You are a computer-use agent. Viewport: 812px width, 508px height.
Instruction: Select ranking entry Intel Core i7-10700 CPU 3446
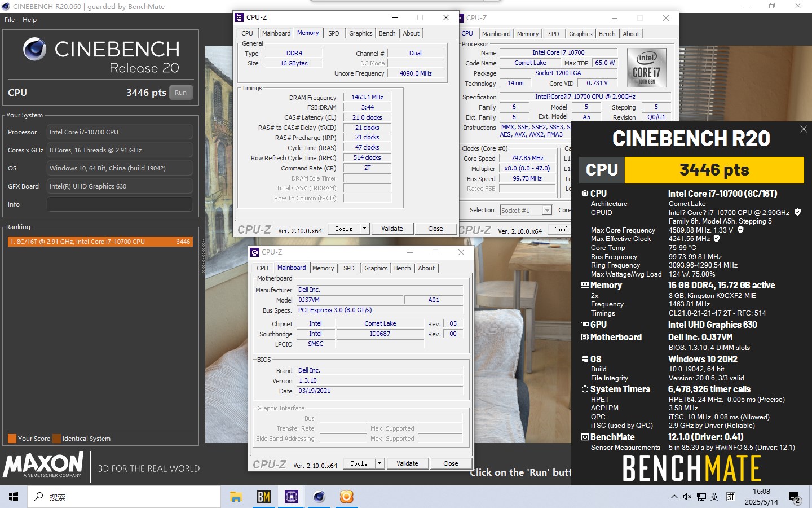(x=100, y=242)
